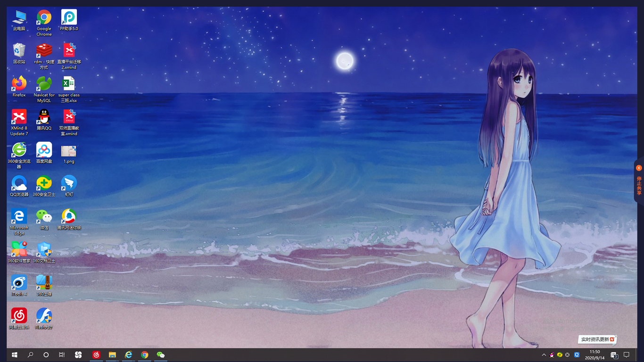Select the 百度网盘 desktop icon

click(44, 153)
